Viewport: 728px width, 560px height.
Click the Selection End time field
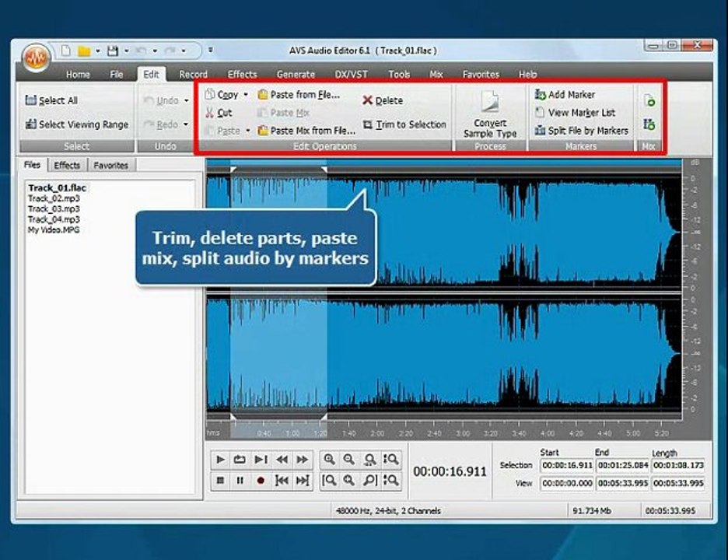[622, 465]
